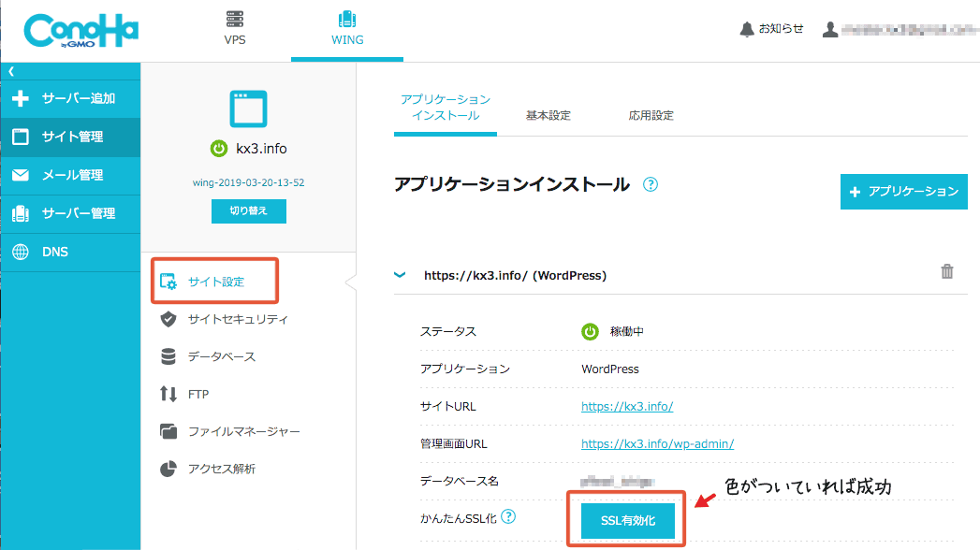Screen dimensions: 980x550
Task: Click the help icon beside かんたんSSL化
Action: click(509, 517)
